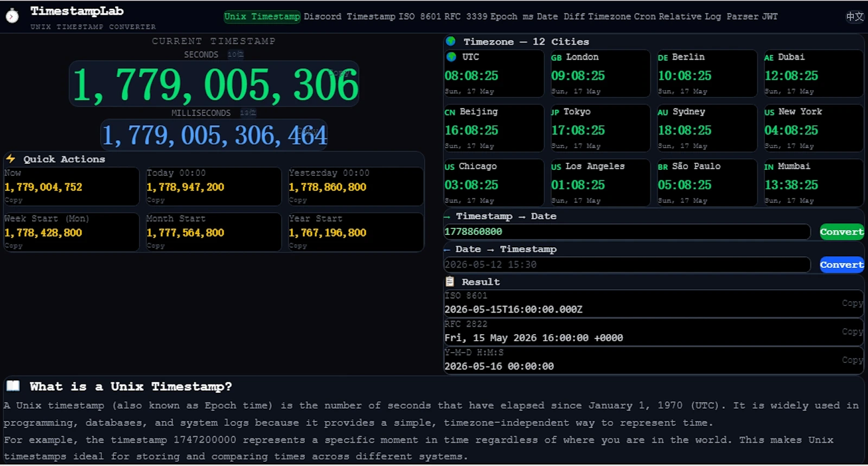Copy the ISO 8601 result
Image resolution: width=868 pixels, height=466 pixels.
(852, 303)
